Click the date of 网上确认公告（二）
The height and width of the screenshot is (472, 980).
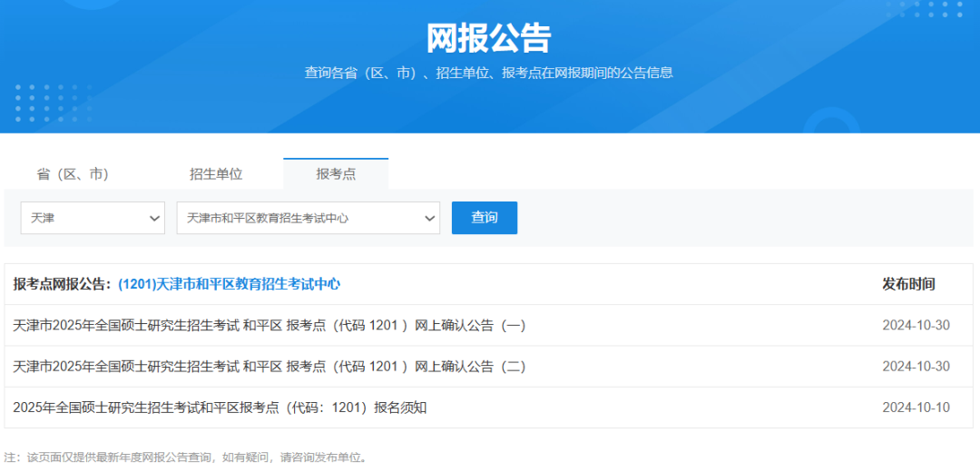pos(916,367)
